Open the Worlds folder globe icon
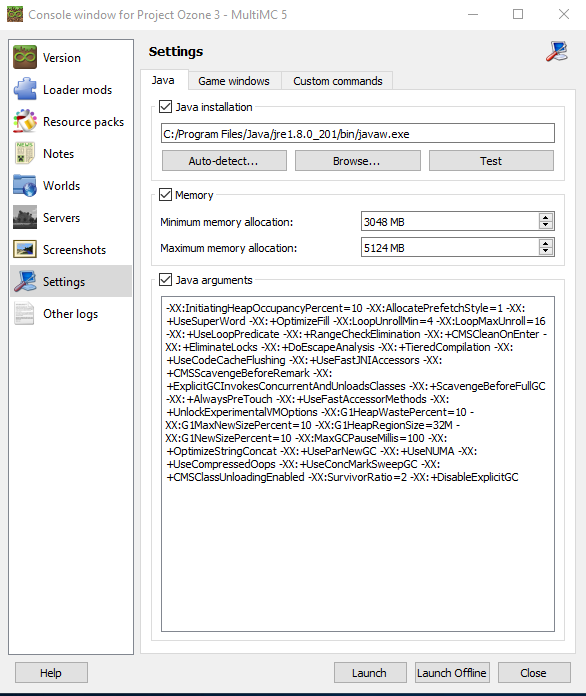 coord(25,185)
